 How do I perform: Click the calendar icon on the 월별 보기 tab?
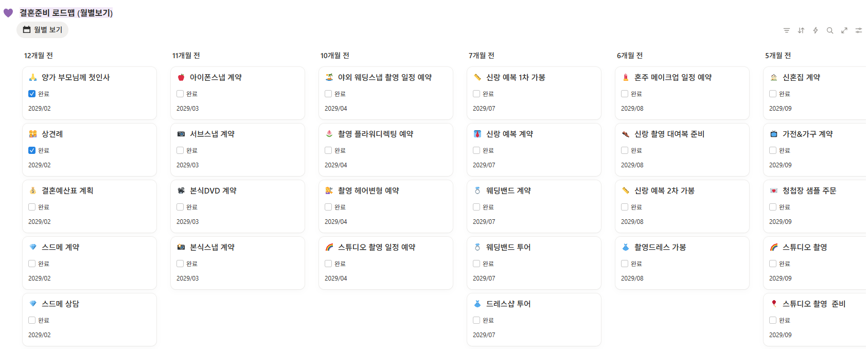pos(26,29)
